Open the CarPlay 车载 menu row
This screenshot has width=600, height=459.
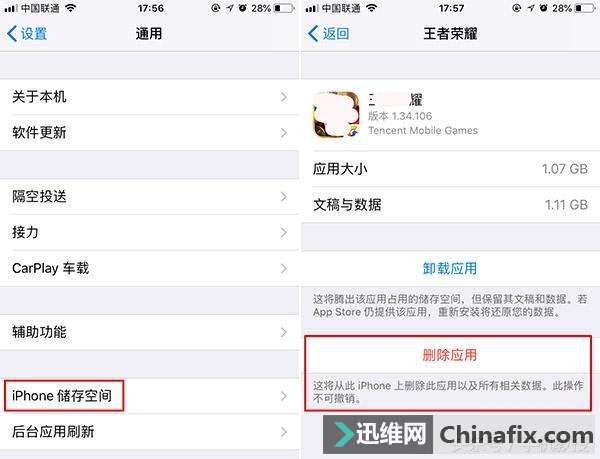pos(149,268)
